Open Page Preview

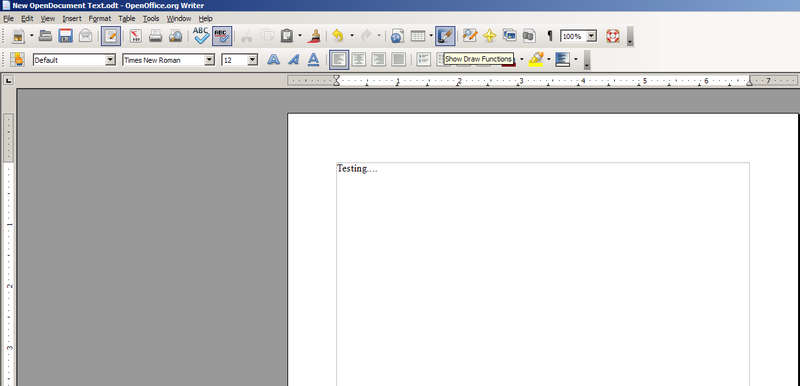click(176, 36)
